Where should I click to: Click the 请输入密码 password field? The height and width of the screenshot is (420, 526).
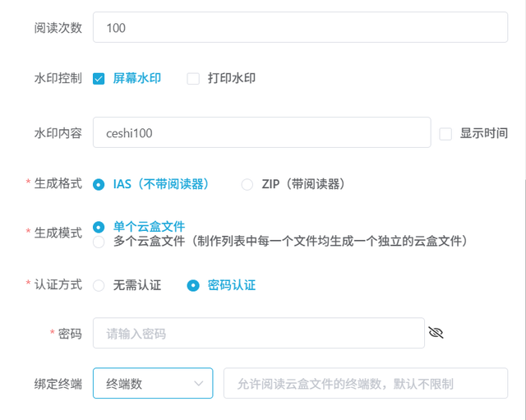pyautogui.click(x=259, y=334)
